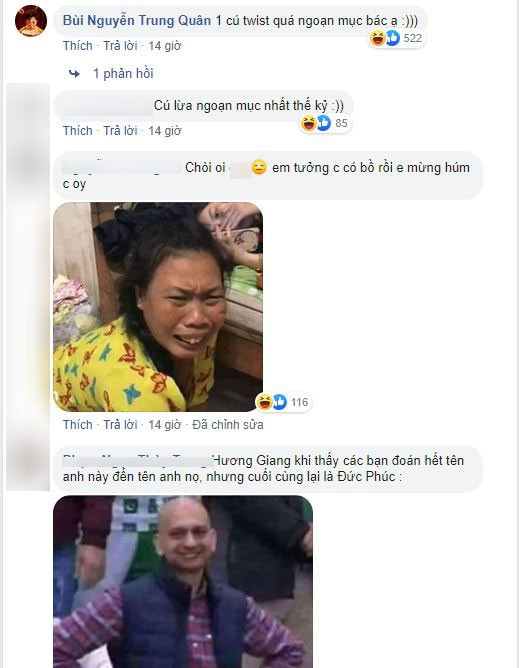The height and width of the screenshot is (668, 519).
Task: Open Bùi Nguyễn Trung Quân's profile avatar
Action: click(31, 21)
